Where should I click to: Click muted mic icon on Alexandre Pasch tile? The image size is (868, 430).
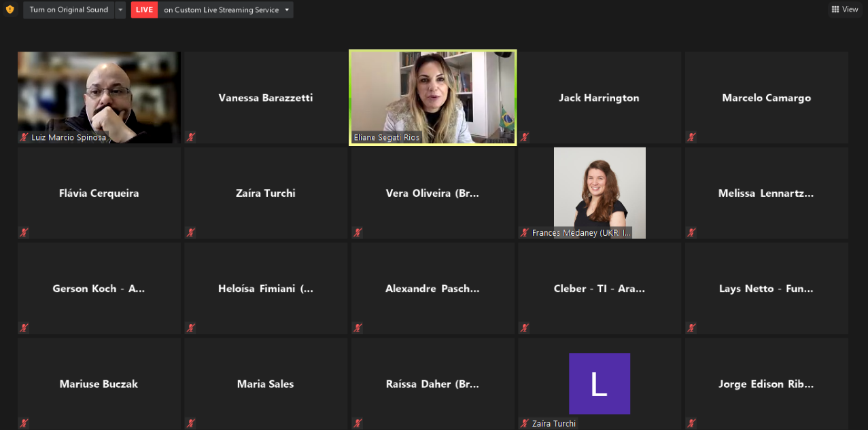click(x=358, y=328)
